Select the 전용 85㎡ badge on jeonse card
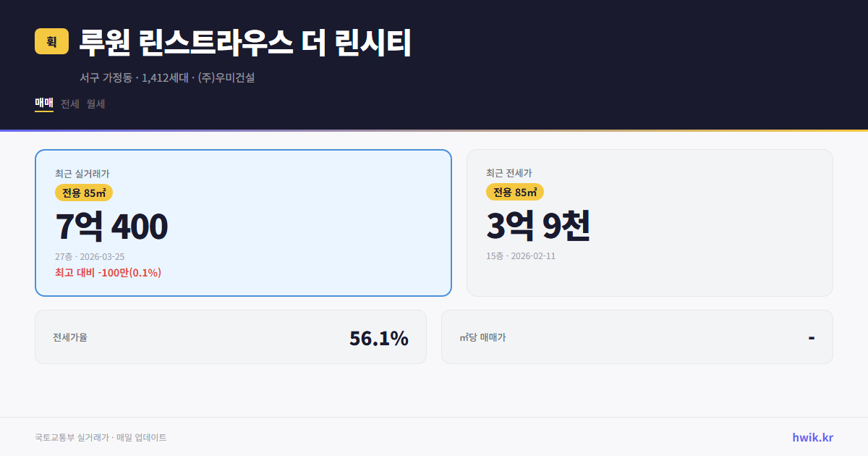Image resolution: width=868 pixels, height=456 pixels. click(x=515, y=193)
